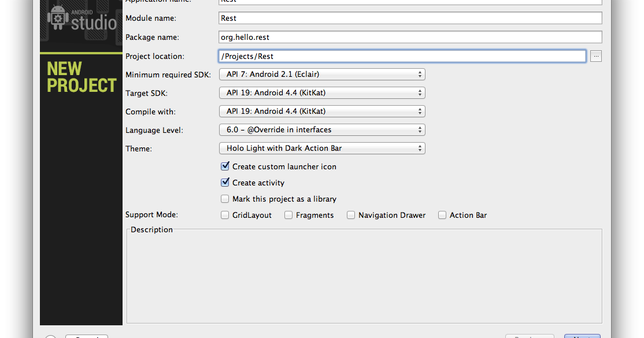Click the Cancel button
This screenshot has width=644, height=338.
pos(86,337)
